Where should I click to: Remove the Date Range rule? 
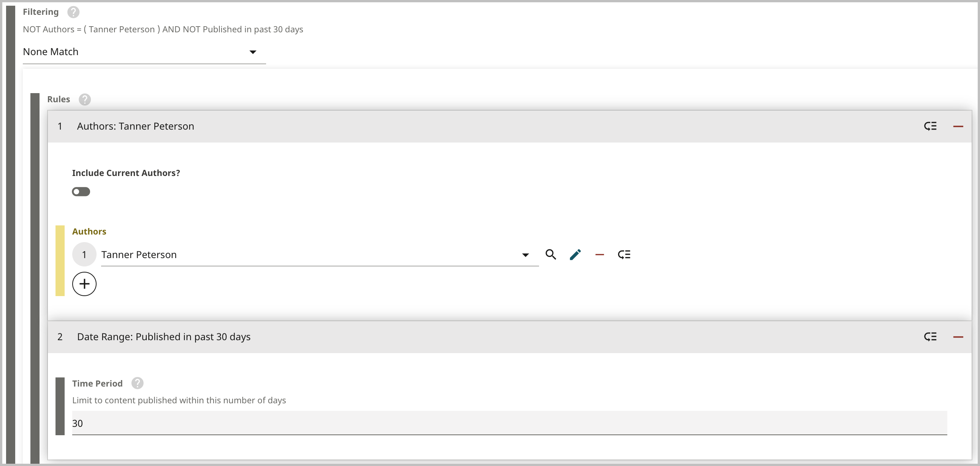point(958,337)
